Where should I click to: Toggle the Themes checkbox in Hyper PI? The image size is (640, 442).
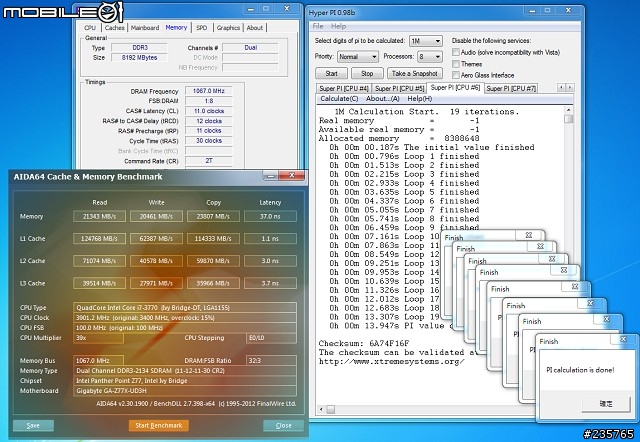(456, 64)
